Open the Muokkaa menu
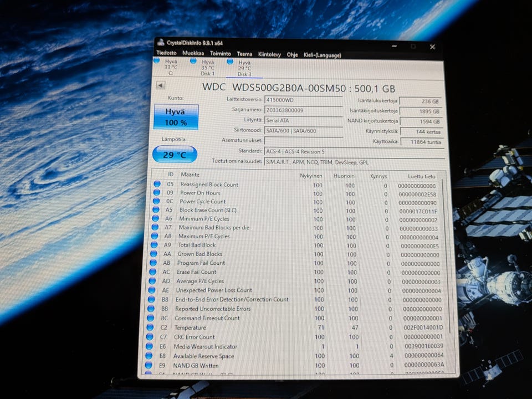 (193, 53)
